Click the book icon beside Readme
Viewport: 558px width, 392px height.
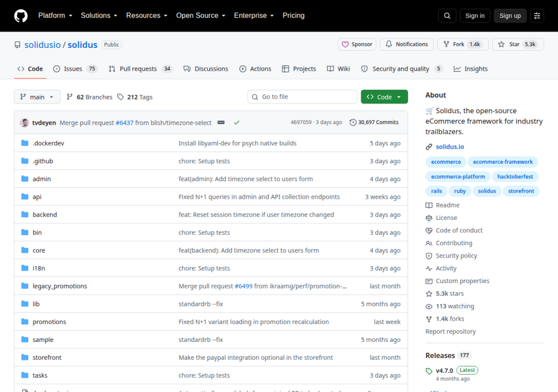429,205
